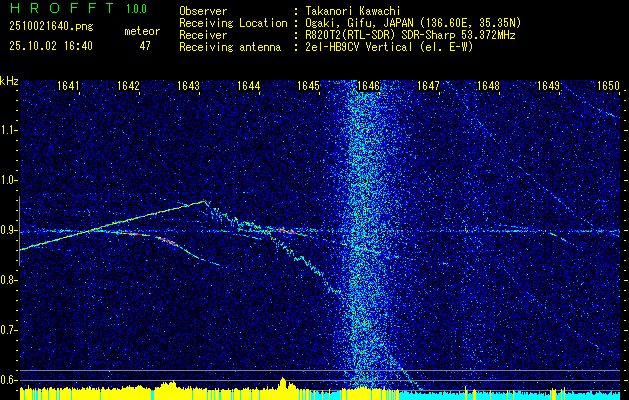Click the observer name Takanori Kawachi

pyautogui.click(x=351, y=11)
